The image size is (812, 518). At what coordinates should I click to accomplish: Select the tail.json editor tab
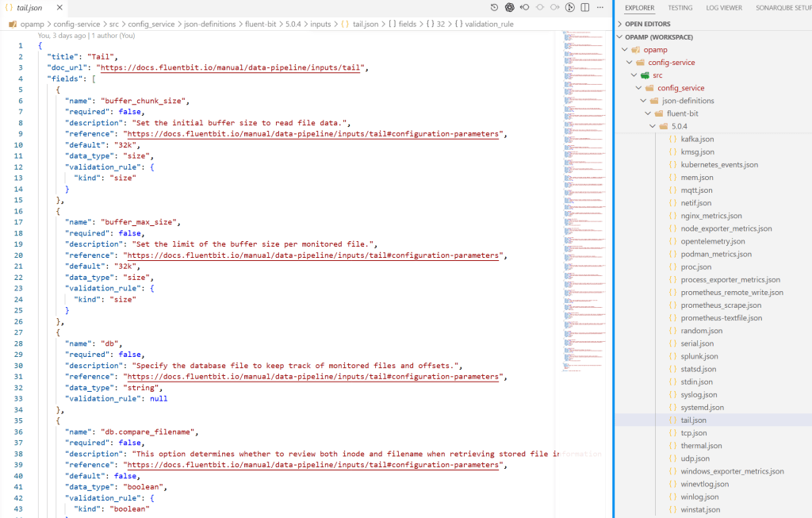click(33, 7)
